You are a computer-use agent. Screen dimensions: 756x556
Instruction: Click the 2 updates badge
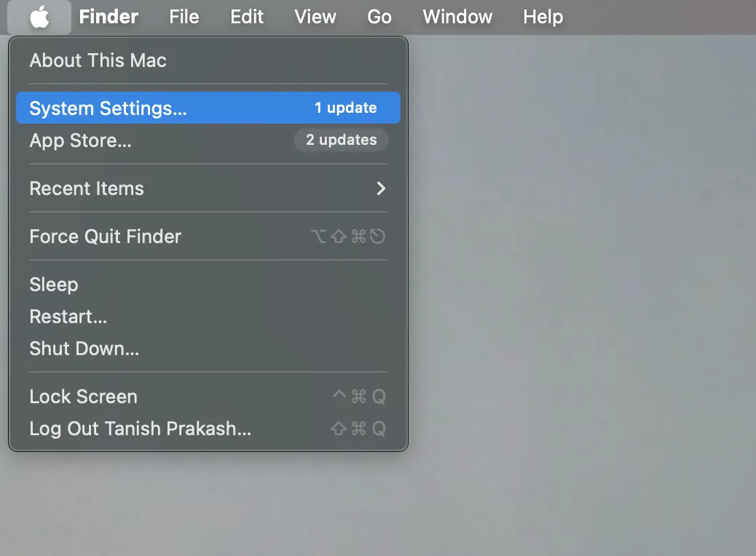click(x=342, y=140)
